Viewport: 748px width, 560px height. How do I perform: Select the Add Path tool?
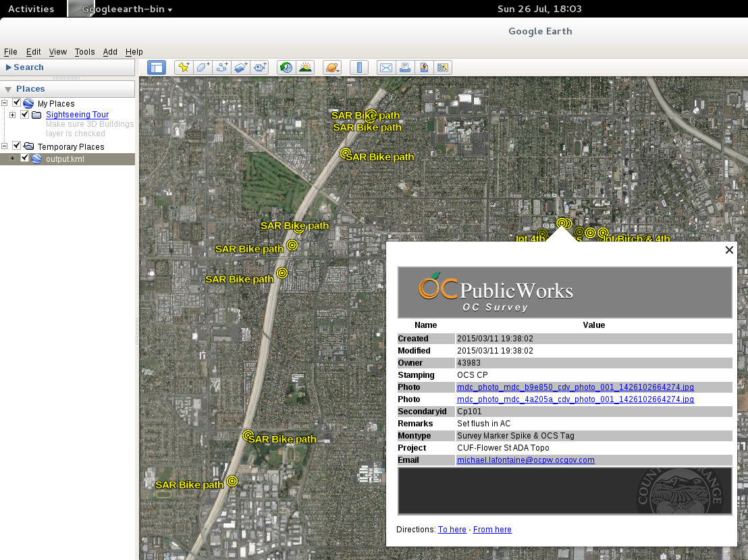(222, 67)
